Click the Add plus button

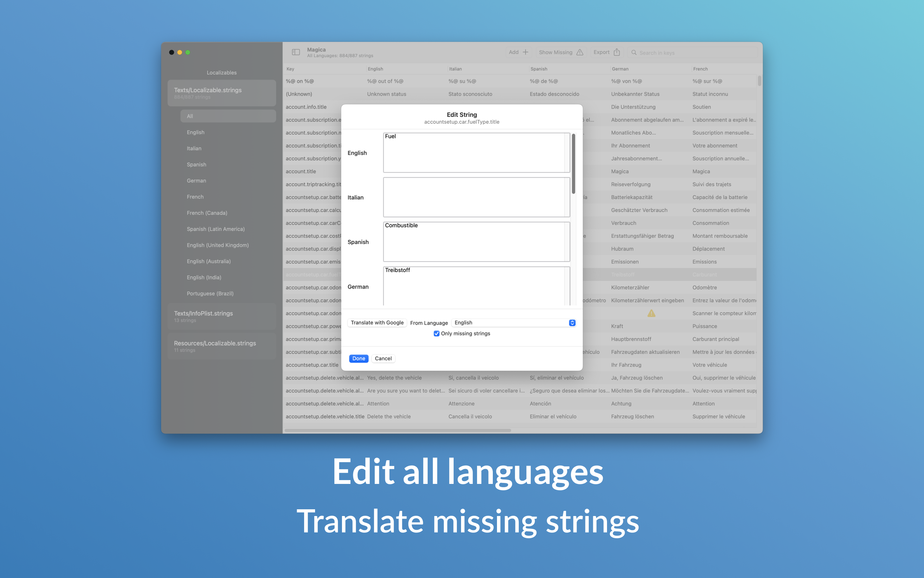click(x=518, y=52)
